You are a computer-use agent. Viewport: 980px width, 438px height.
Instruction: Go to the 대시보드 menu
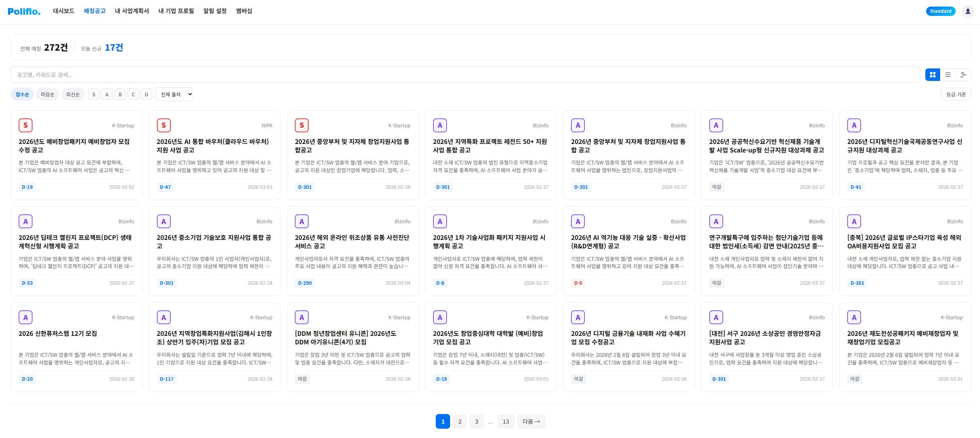click(63, 11)
